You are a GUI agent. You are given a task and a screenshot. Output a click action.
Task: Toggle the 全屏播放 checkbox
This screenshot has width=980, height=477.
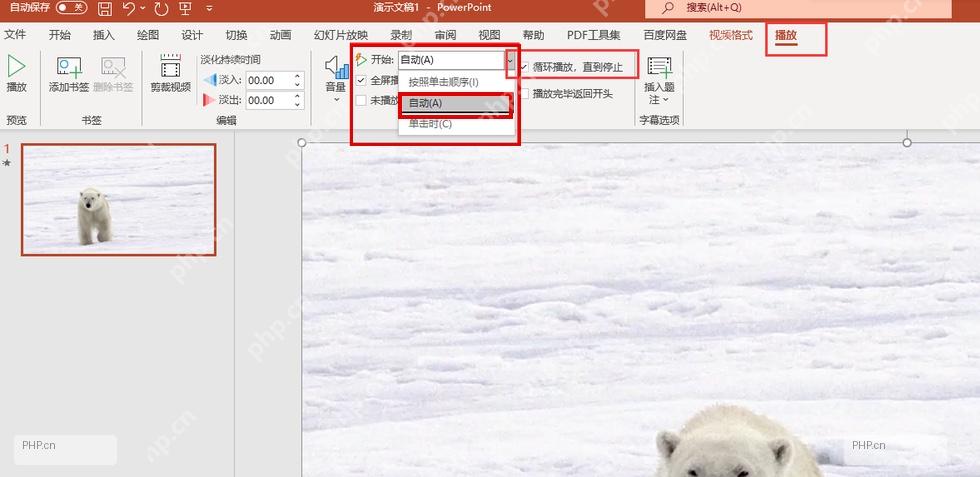click(361, 80)
